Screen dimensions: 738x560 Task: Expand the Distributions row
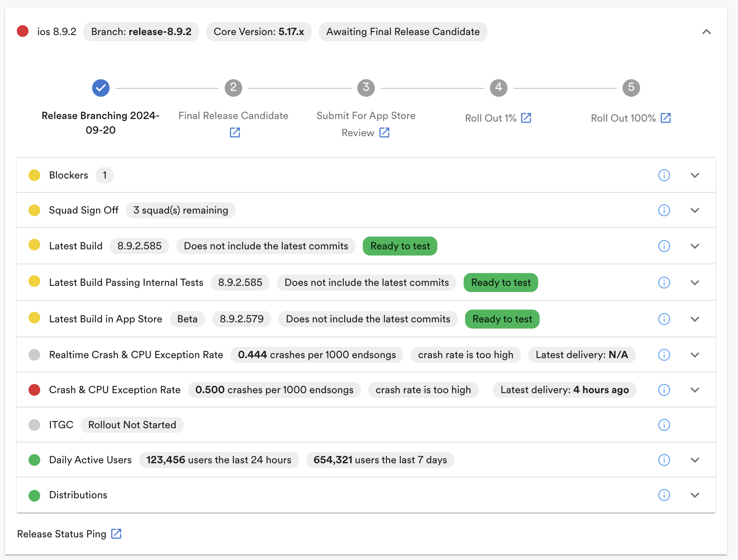click(x=695, y=495)
